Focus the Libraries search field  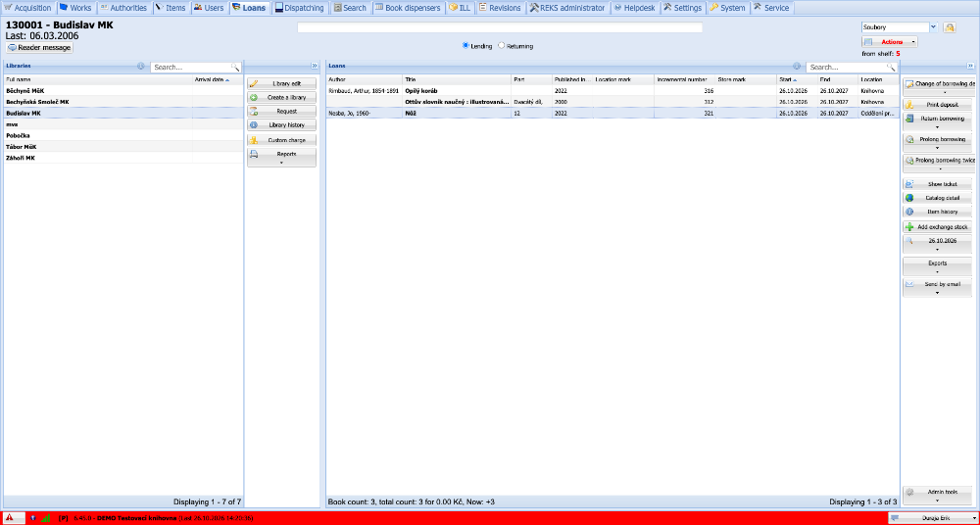[x=191, y=67]
